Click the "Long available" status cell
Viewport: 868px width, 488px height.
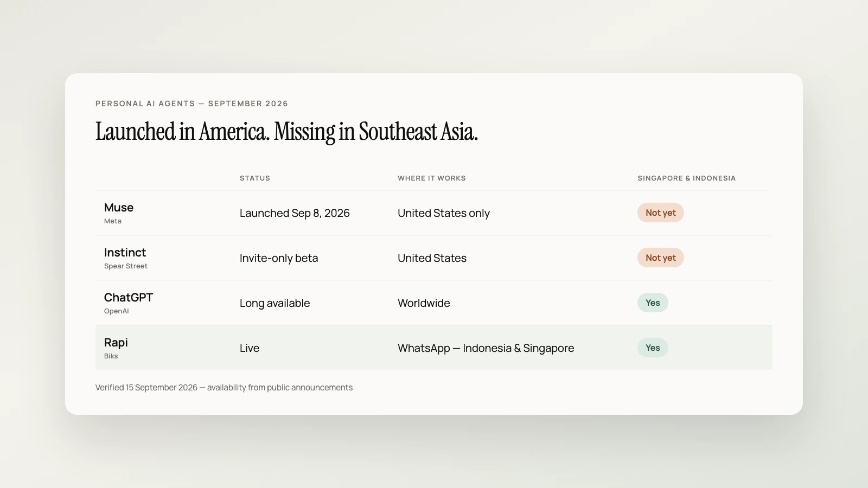275,303
